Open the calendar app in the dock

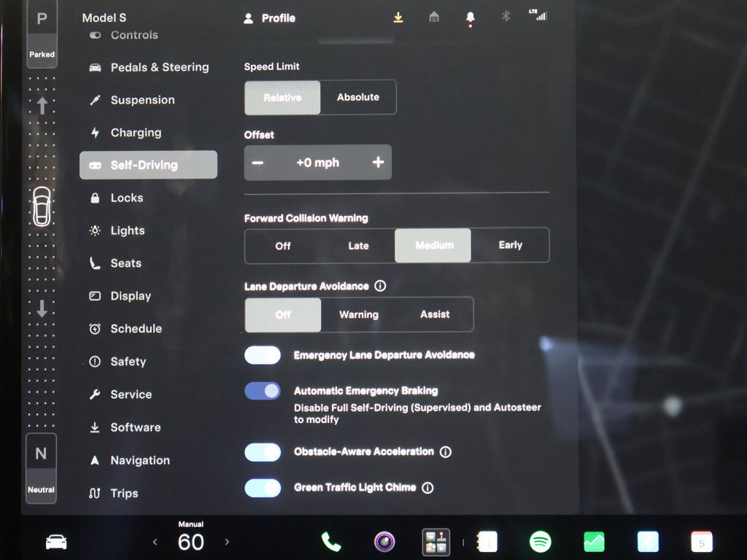(702, 542)
